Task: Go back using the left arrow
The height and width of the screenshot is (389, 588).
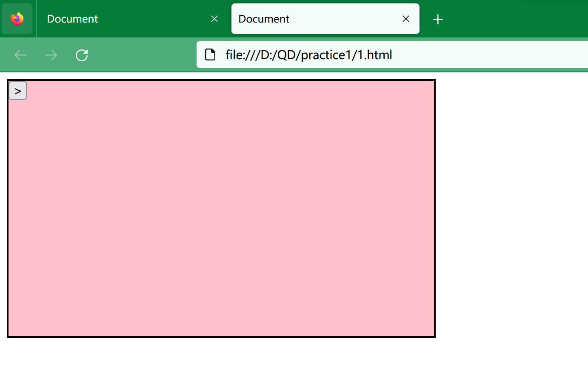Action: pos(20,55)
